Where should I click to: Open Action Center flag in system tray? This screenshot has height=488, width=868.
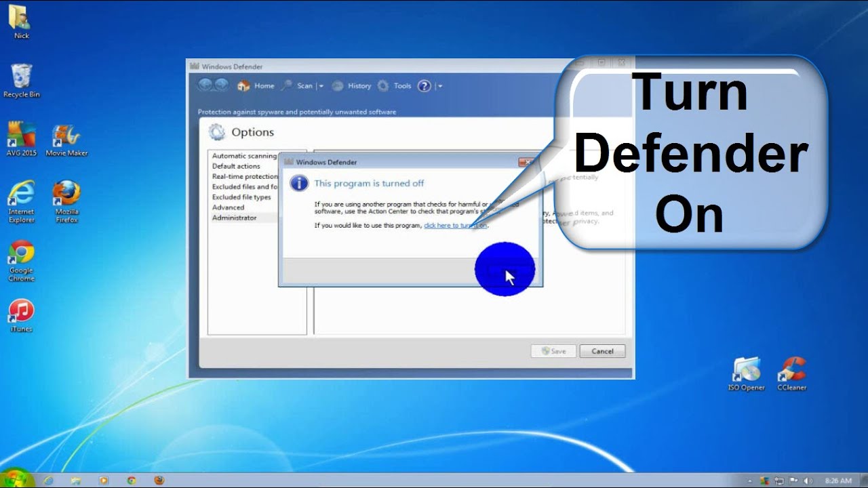pyautogui.click(x=792, y=481)
